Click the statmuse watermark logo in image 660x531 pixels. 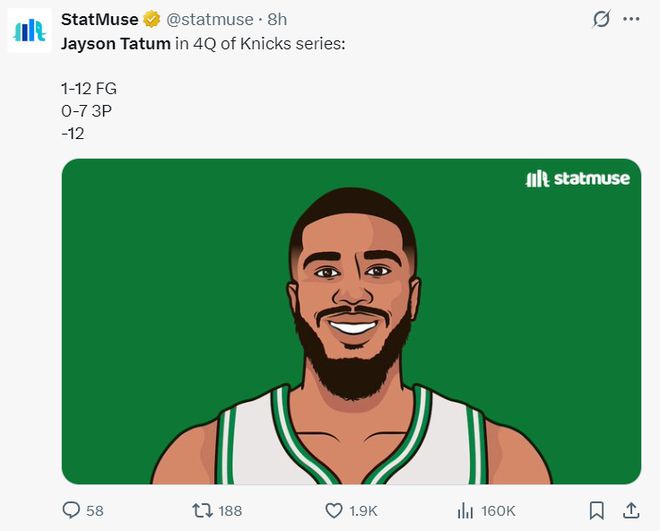[x=578, y=179]
